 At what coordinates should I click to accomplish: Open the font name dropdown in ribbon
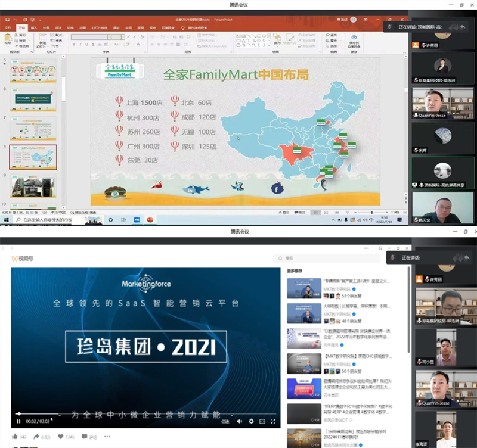89,36
